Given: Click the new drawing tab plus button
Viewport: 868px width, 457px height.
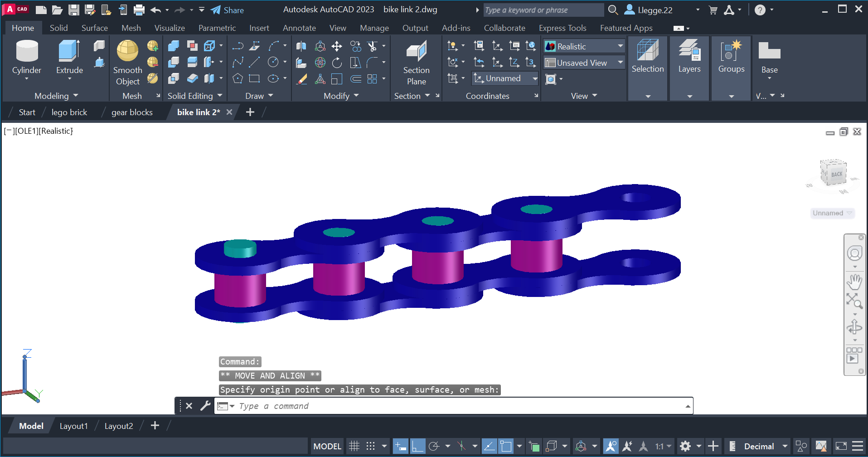Looking at the screenshot, I should [250, 112].
